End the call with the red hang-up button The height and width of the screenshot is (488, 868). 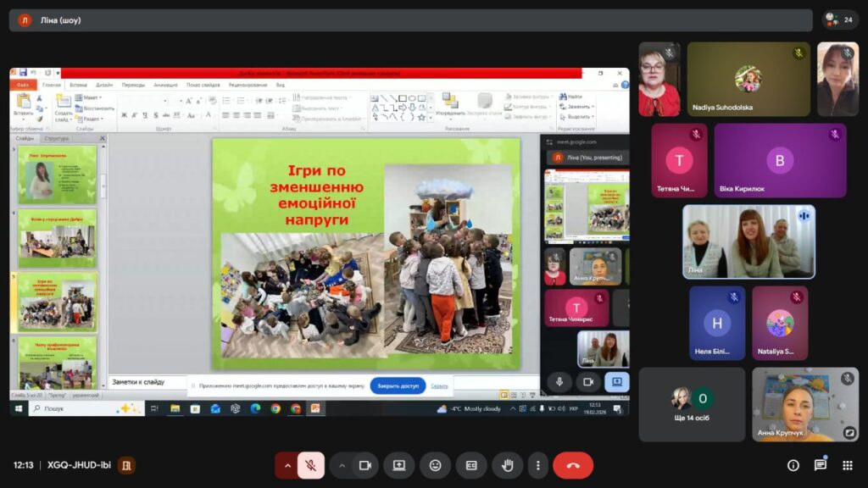click(x=573, y=465)
